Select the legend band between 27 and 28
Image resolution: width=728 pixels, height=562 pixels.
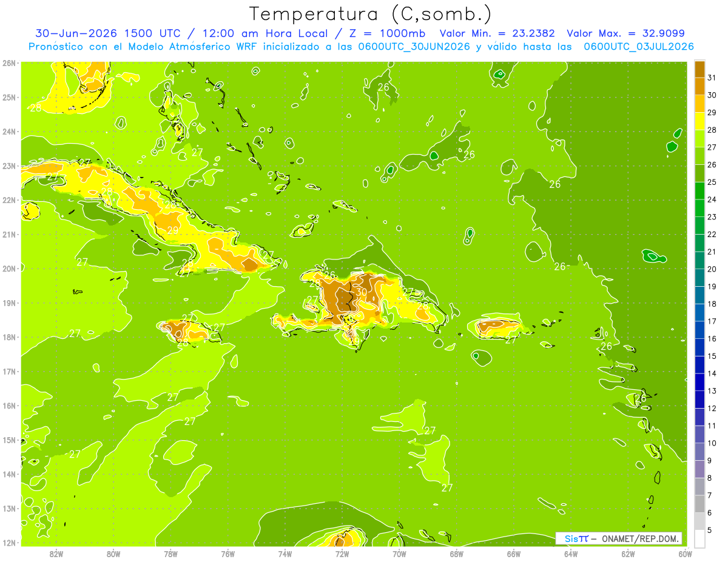(699, 139)
